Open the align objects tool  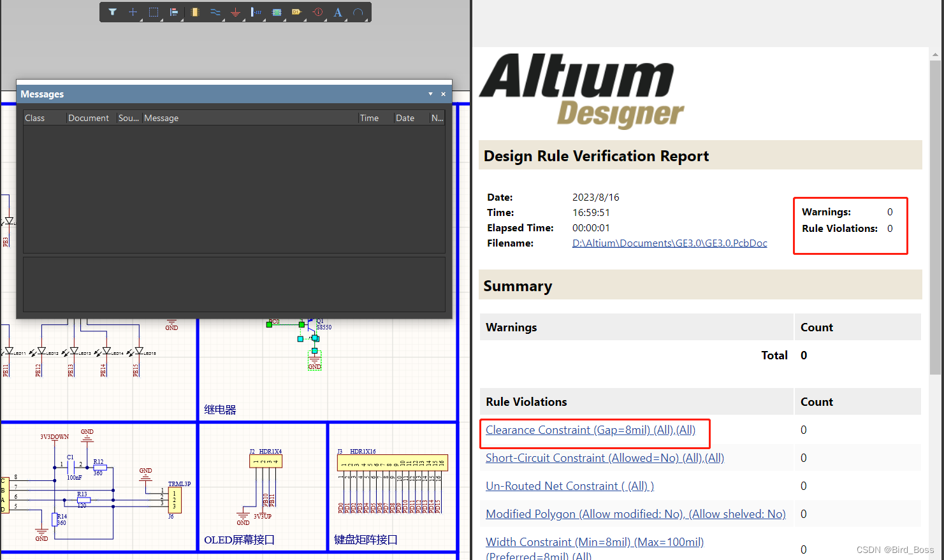174,12
